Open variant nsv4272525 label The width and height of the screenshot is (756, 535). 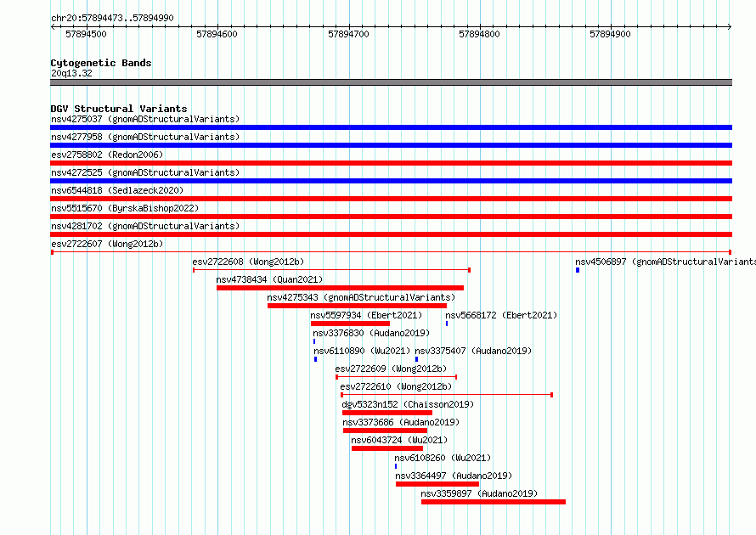pos(145,172)
